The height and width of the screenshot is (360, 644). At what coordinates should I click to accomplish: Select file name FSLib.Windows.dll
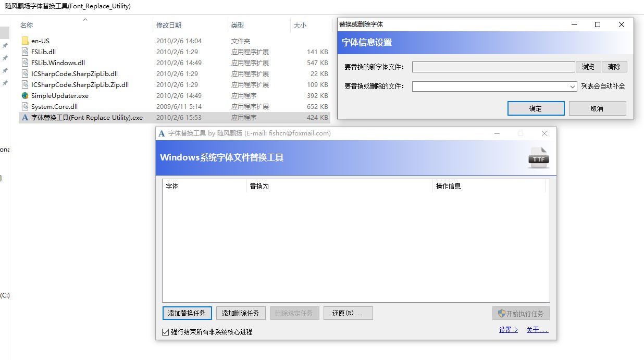coord(58,63)
